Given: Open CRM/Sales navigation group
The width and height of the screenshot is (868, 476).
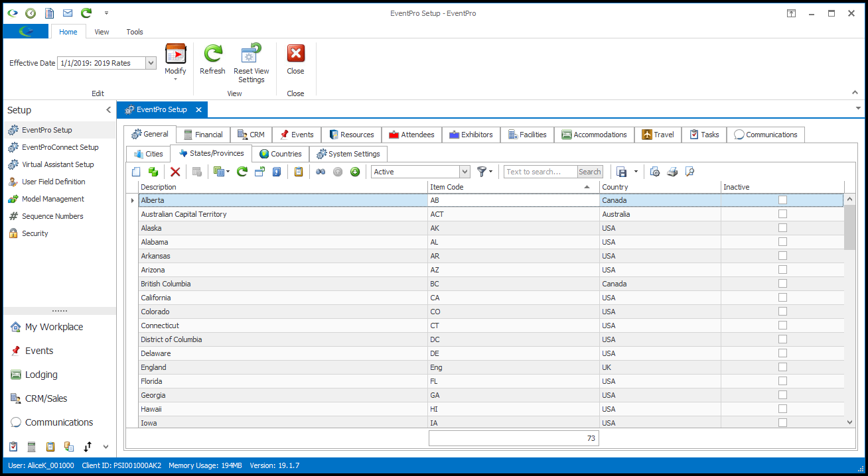Looking at the screenshot, I should pyautogui.click(x=60, y=398).
